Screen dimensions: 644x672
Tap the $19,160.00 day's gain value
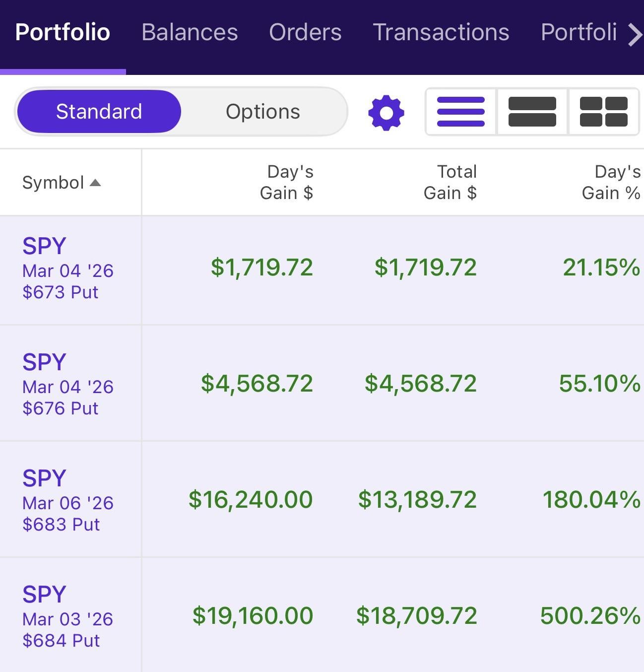pos(253,615)
